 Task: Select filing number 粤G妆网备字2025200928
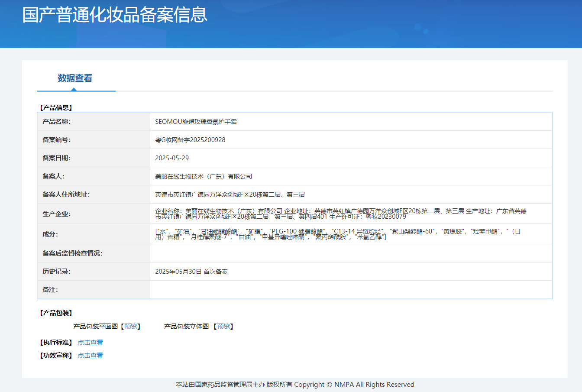pos(190,140)
